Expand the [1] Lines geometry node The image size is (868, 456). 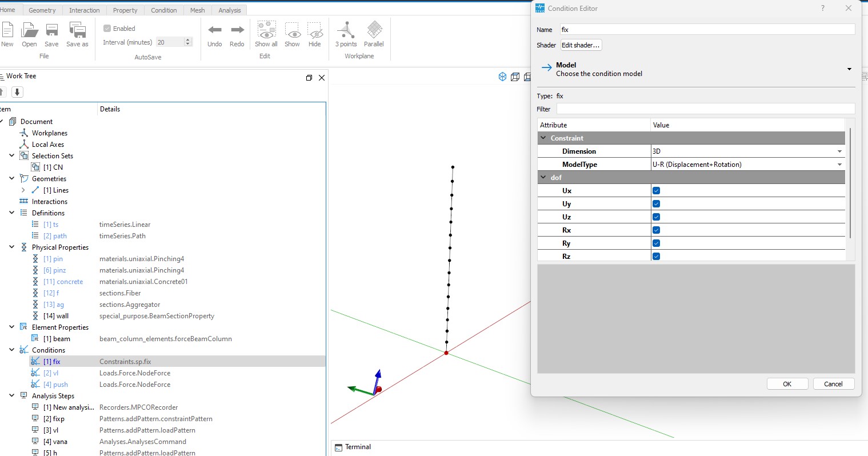point(23,190)
